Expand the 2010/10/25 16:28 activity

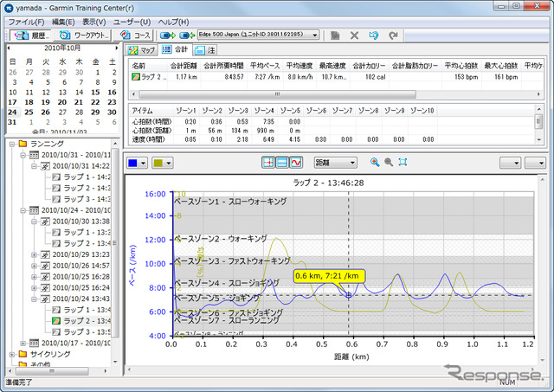34,277
